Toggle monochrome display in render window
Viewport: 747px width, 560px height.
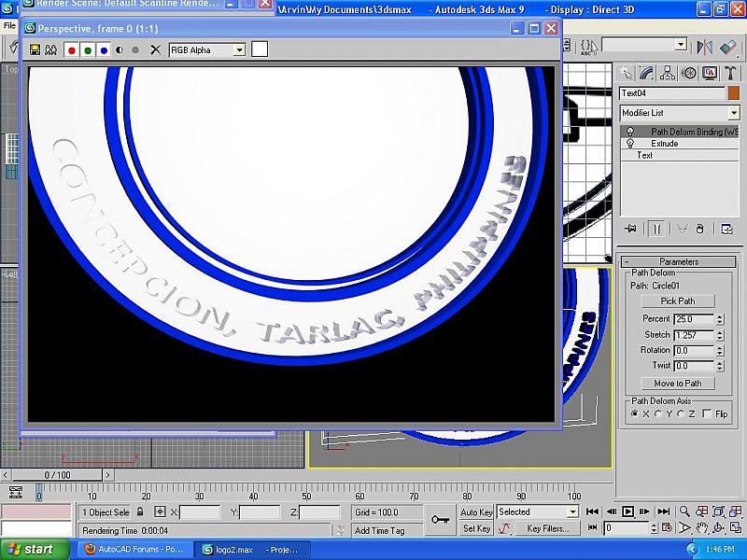[135, 49]
